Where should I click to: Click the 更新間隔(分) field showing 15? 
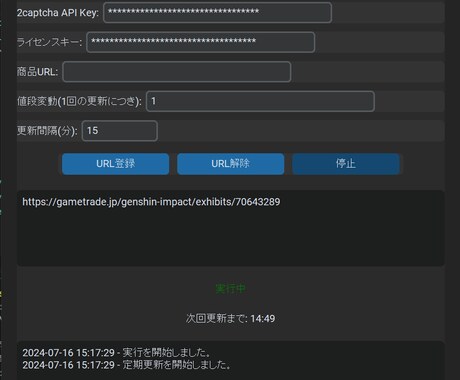click(x=120, y=131)
